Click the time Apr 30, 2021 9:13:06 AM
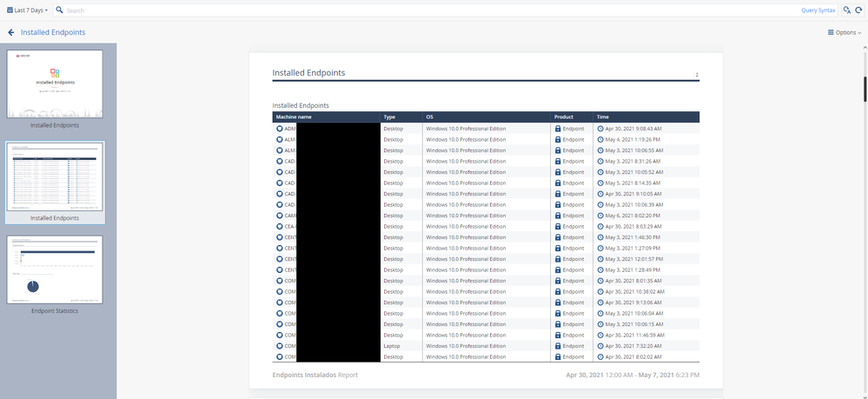This screenshot has height=399, width=868. (633, 303)
